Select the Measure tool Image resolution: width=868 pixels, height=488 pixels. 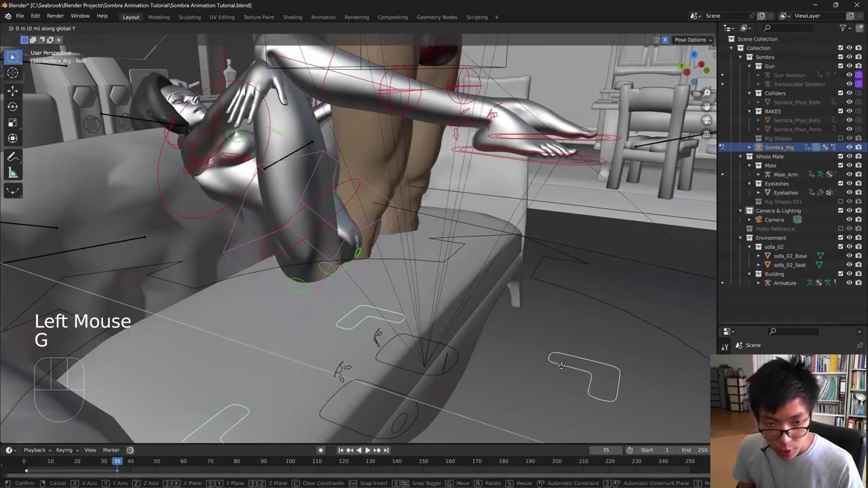(x=12, y=174)
